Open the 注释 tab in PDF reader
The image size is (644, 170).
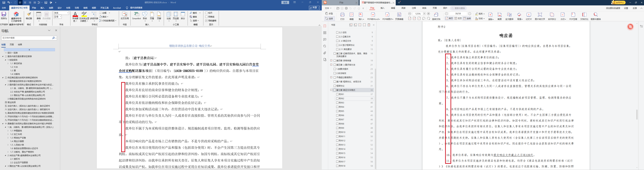click(x=414, y=8)
